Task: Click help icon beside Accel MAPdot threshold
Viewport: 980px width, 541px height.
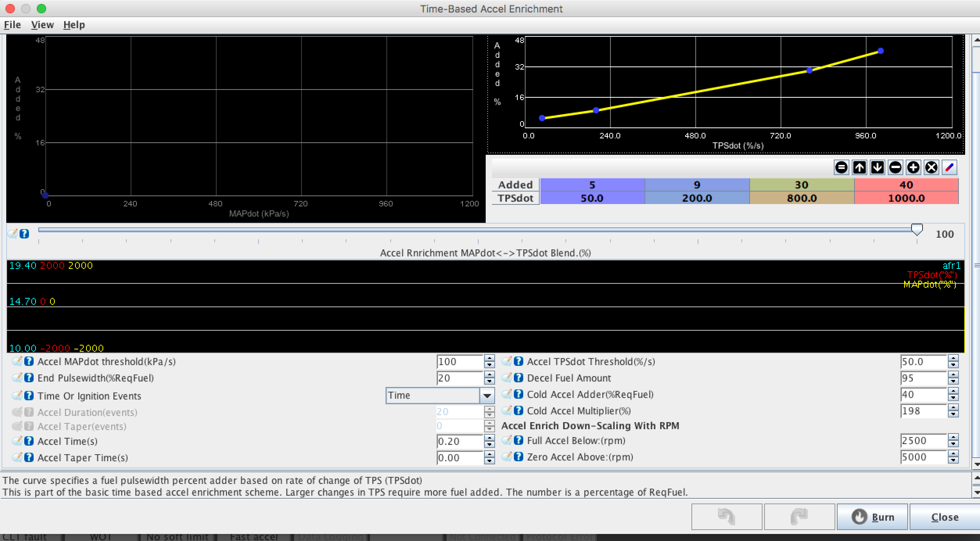Action: 29,361
